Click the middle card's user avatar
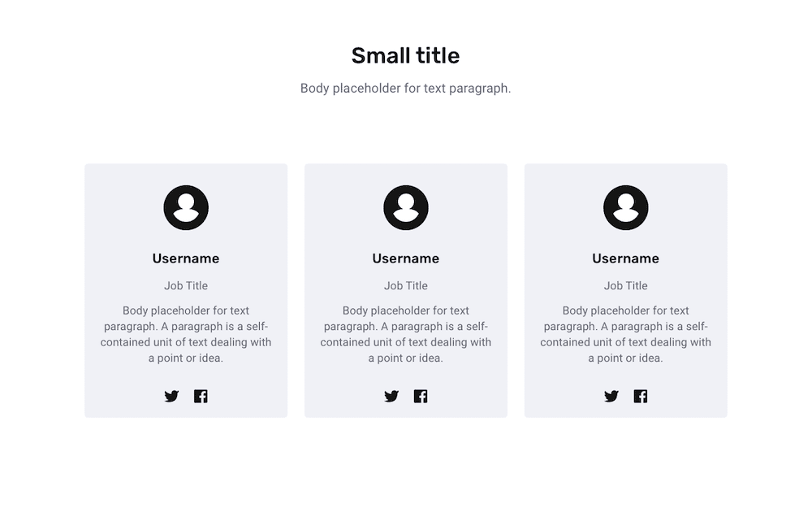The height and width of the screenshot is (508, 812). pyautogui.click(x=406, y=207)
